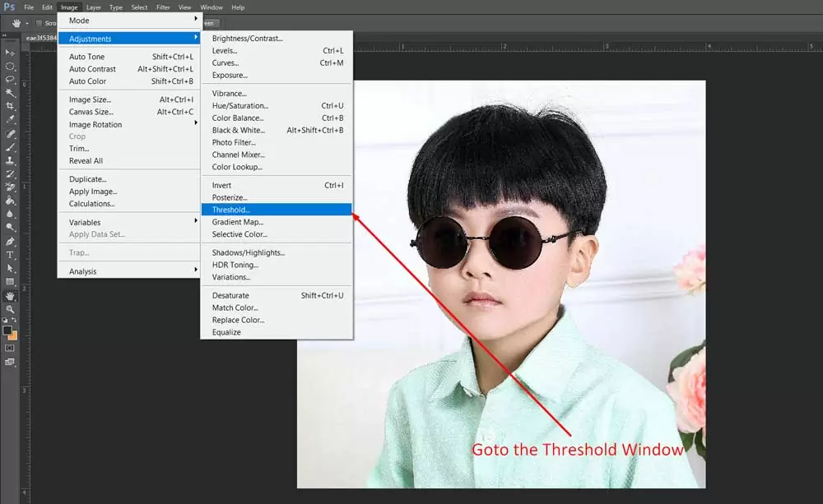Open the Hand tool preset picker arrow
This screenshot has width=823, height=504.
[27, 23]
